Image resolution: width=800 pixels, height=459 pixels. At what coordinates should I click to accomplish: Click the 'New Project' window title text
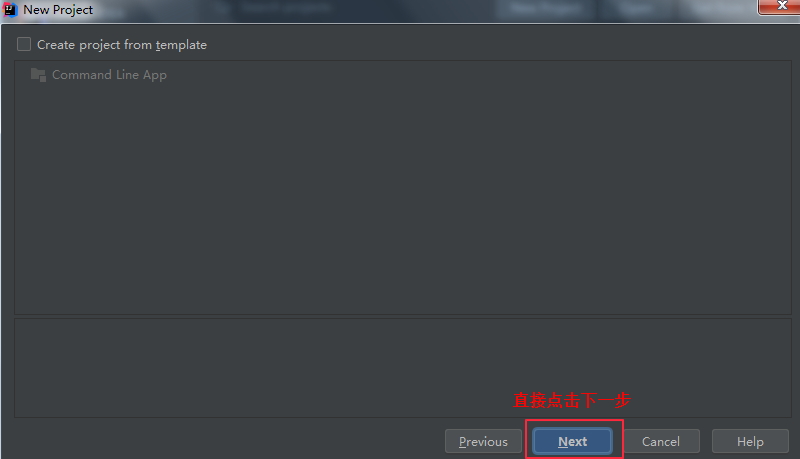pos(58,10)
